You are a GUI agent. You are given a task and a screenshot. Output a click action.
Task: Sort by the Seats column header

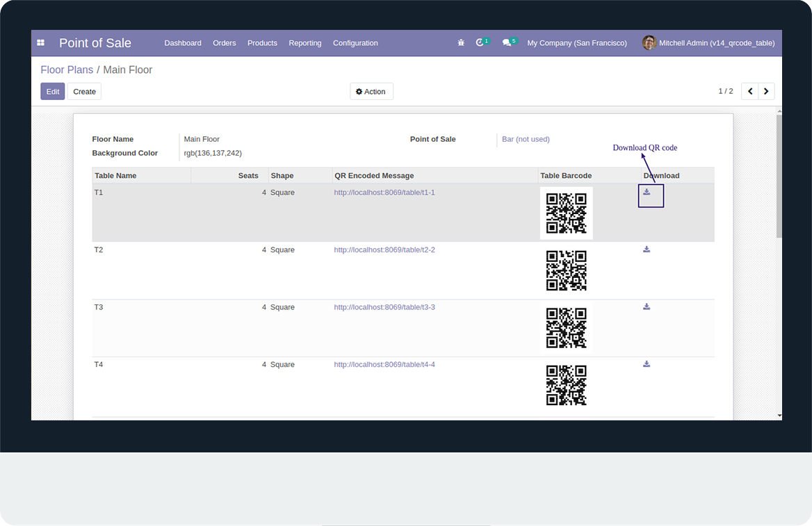[x=229, y=176]
